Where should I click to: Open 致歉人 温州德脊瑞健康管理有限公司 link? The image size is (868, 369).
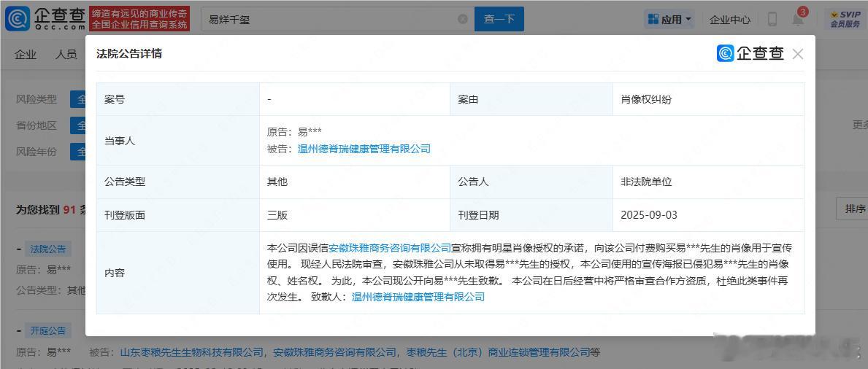418,297
